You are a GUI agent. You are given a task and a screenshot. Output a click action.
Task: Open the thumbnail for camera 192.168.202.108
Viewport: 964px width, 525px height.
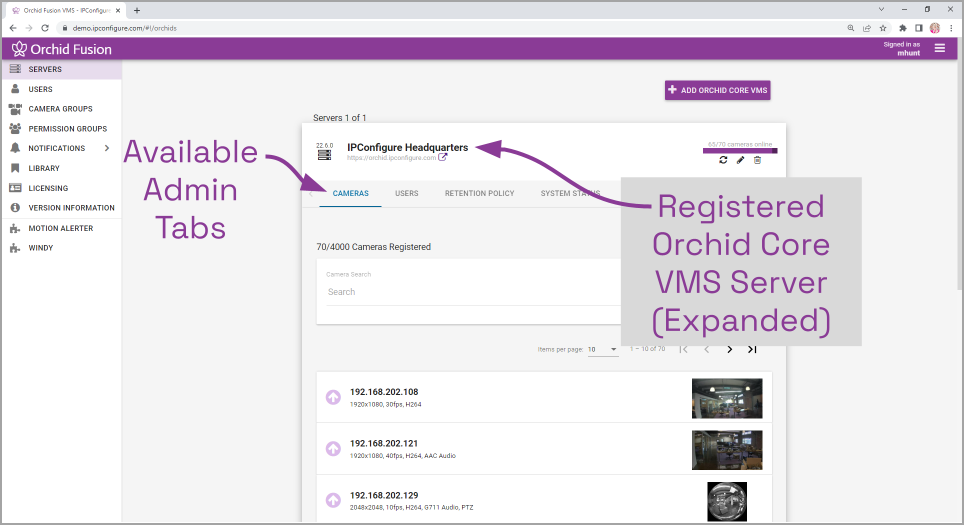727,398
